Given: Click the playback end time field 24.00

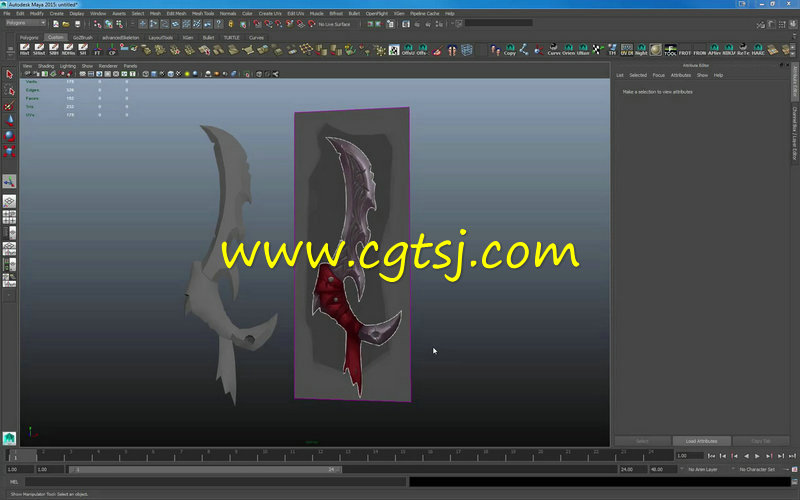Looking at the screenshot, I should tap(632, 469).
